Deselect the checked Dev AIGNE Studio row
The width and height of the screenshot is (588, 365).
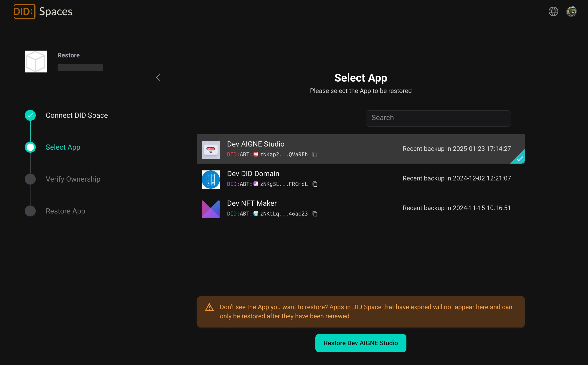point(360,149)
